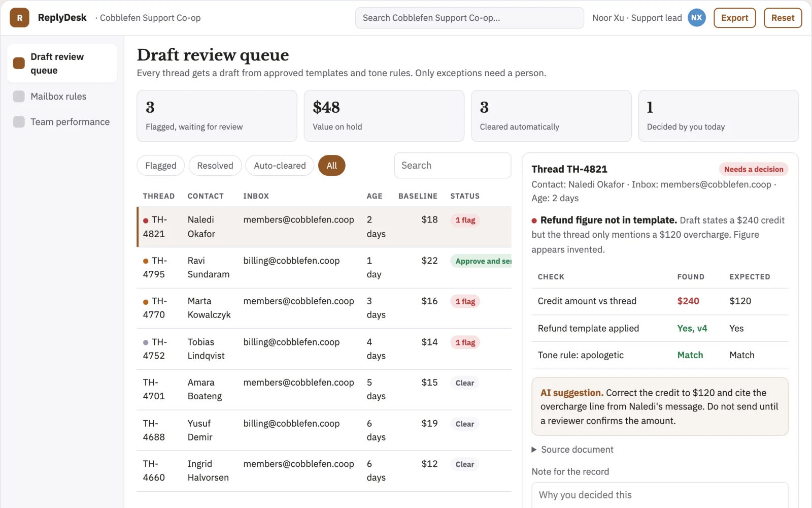Screen dimensions: 812x508
Task: Open the NX user avatar
Action: pos(696,18)
